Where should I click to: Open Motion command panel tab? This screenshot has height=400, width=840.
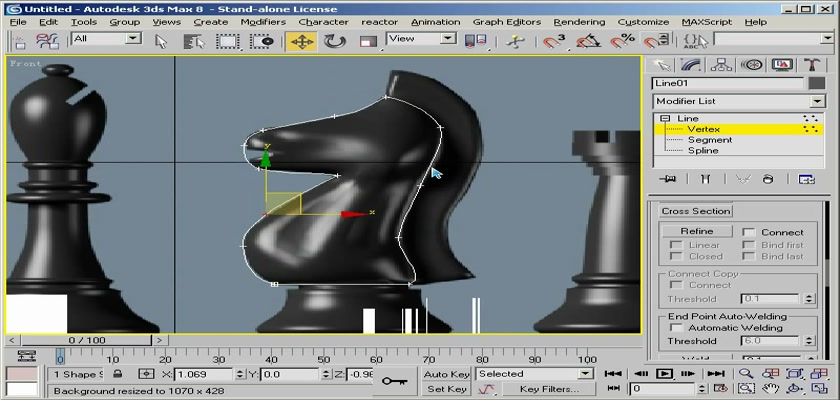[752, 65]
